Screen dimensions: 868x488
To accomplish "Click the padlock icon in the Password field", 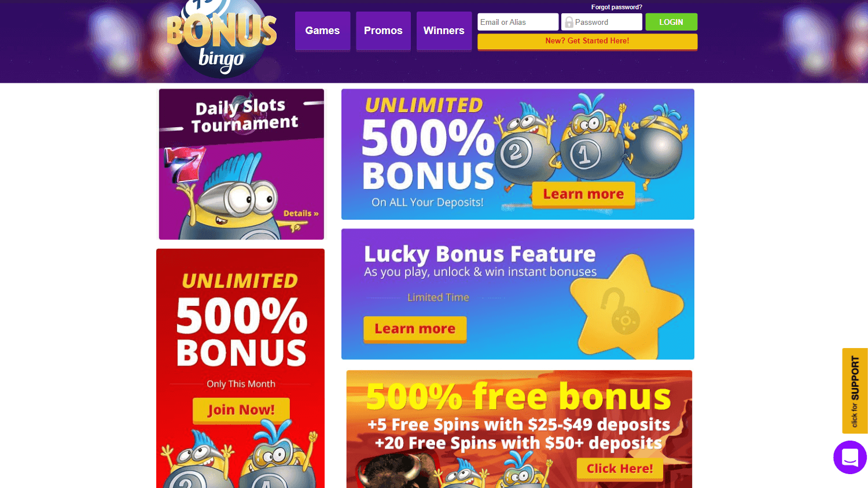I will click(569, 22).
